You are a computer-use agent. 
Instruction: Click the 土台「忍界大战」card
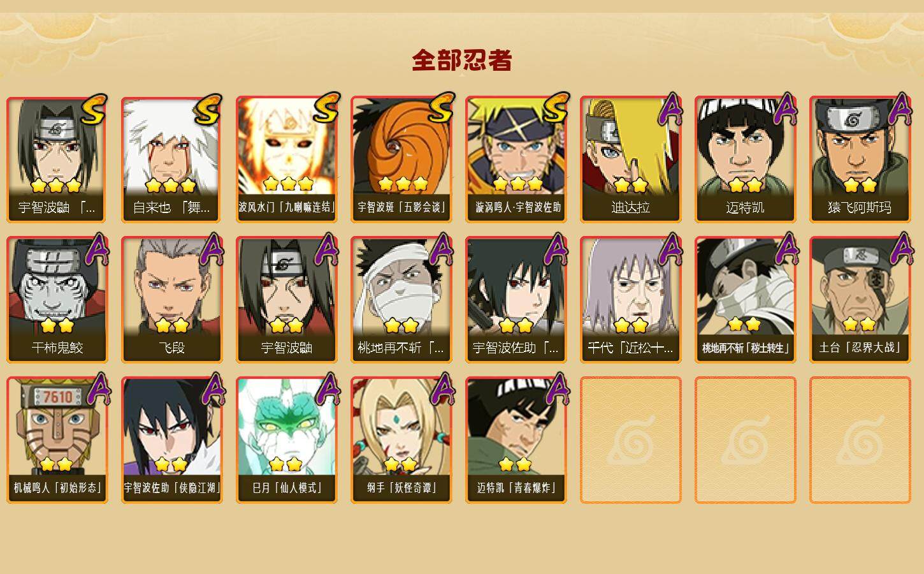click(860, 300)
